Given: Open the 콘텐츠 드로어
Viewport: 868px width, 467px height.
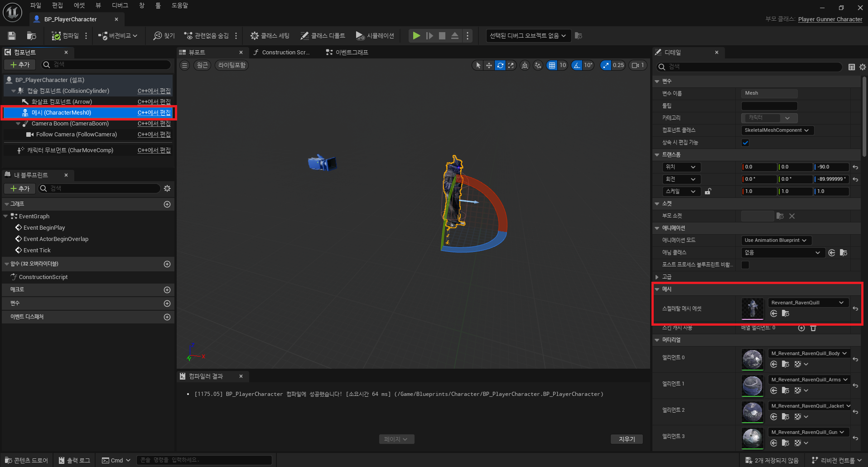Looking at the screenshot, I should point(26,460).
